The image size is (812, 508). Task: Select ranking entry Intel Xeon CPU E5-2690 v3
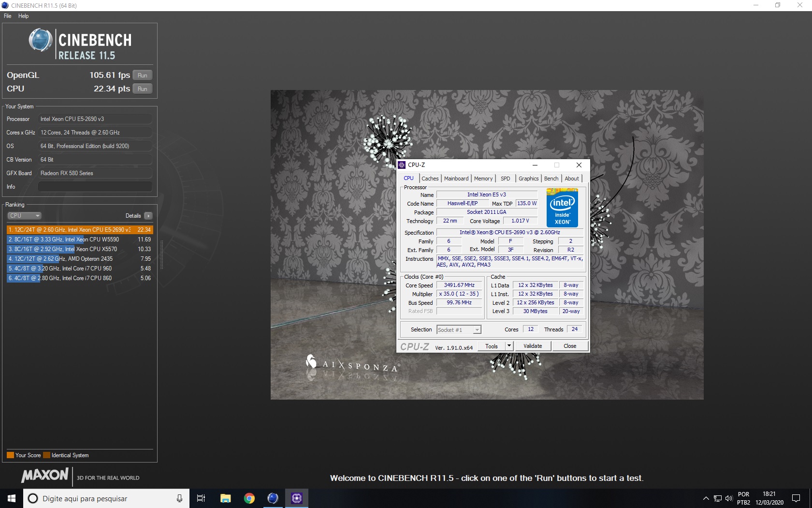[80, 230]
